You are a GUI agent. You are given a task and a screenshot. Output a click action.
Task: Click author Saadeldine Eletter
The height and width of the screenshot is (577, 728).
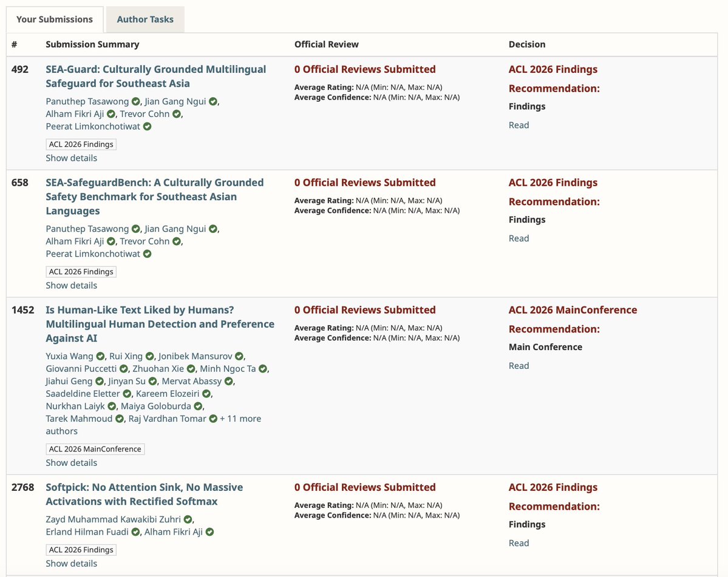pyautogui.click(x=83, y=393)
